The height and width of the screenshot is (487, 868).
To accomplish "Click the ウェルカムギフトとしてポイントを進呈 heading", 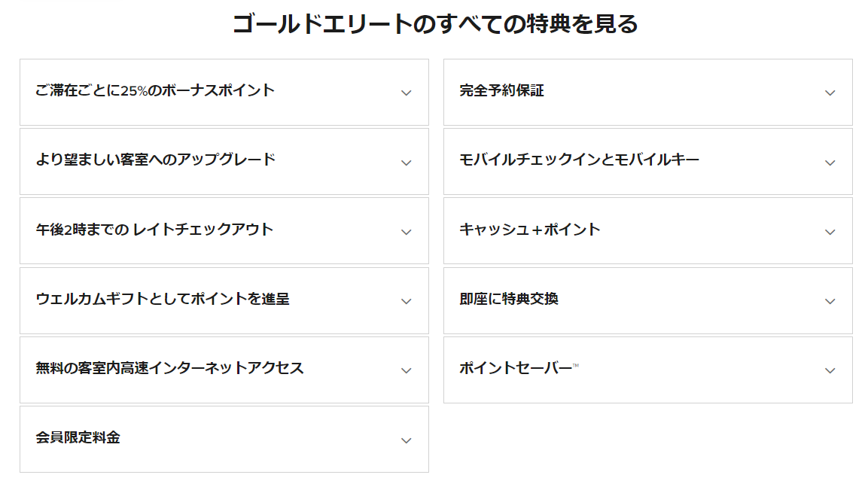I will (165, 298).
